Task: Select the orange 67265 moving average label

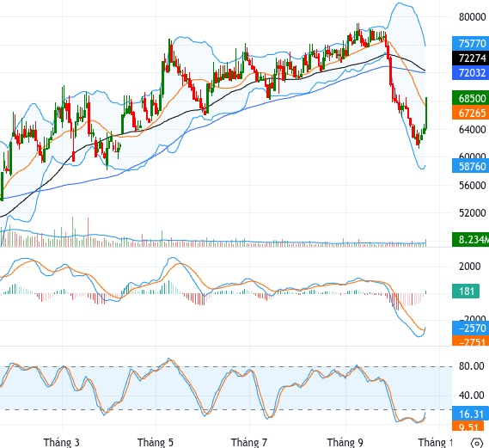Action: 471,113
